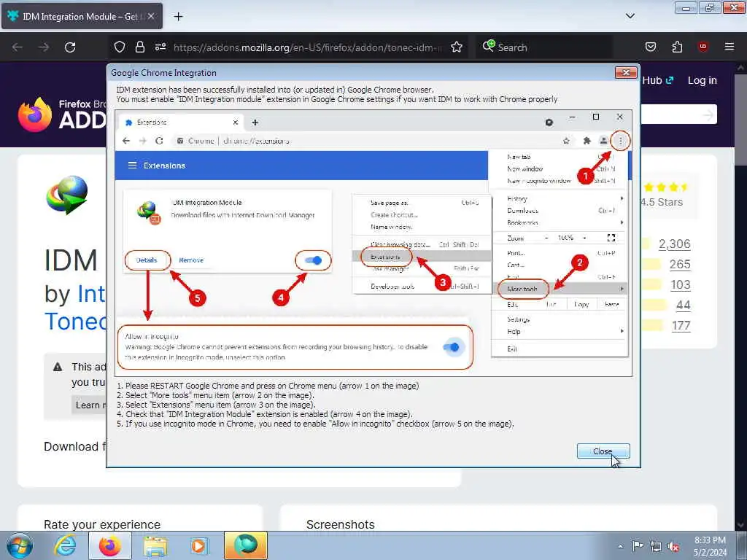
Task: Click the warning triangle icon in the notice box
Action: (58, 367)
